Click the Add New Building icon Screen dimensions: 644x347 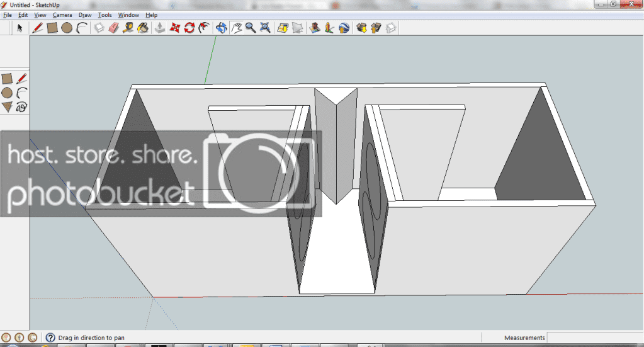click(315, 28)
